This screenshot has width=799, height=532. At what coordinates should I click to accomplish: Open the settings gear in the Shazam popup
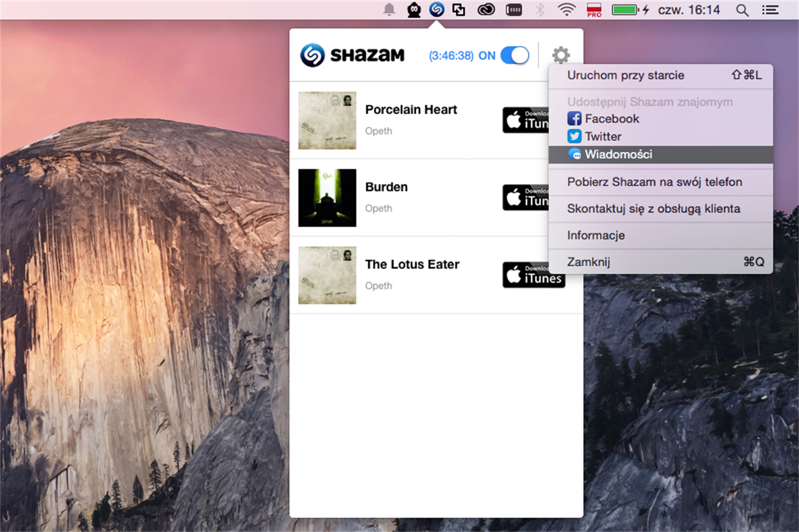pyautogui.click(x=560, y=55)
